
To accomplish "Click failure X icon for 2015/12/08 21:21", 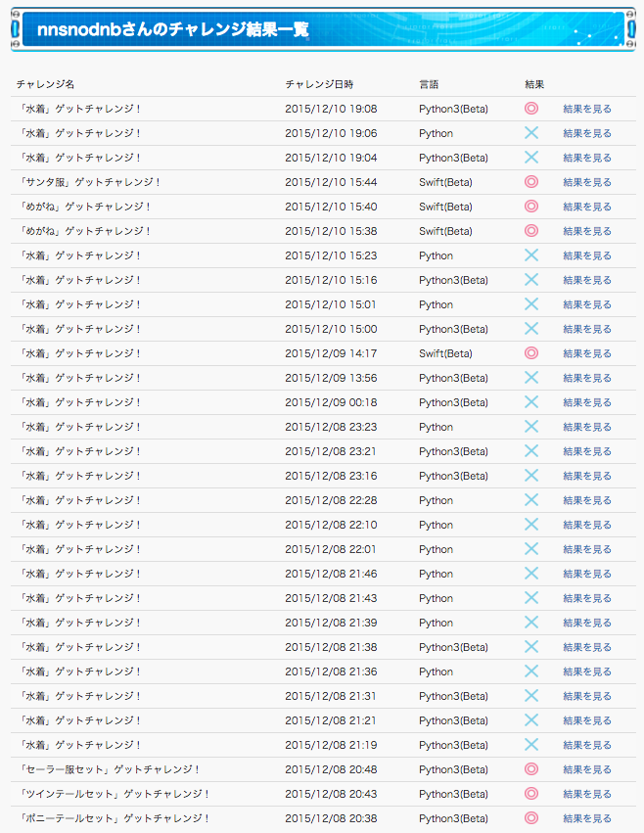I will click(531, 719).
